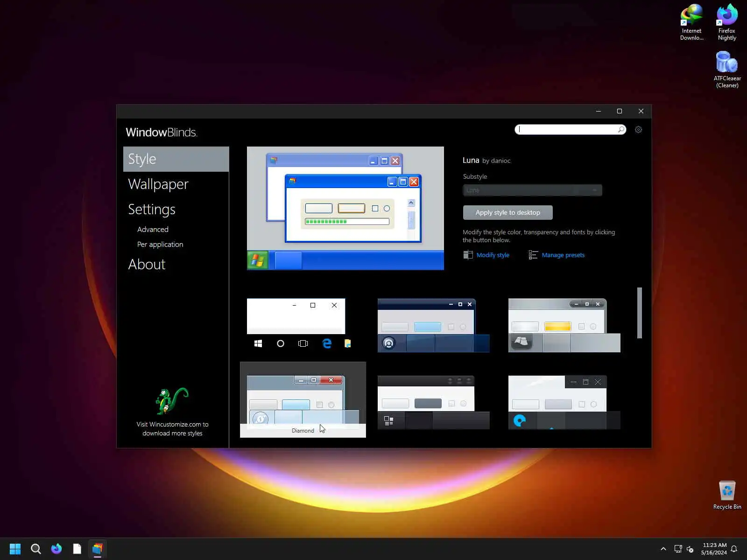Image resolution: width=747 pixels, height=560 pixels.
Task: Open ATFCleaner desktop icon
Action: pyautogui.click(x=727, y=70)
